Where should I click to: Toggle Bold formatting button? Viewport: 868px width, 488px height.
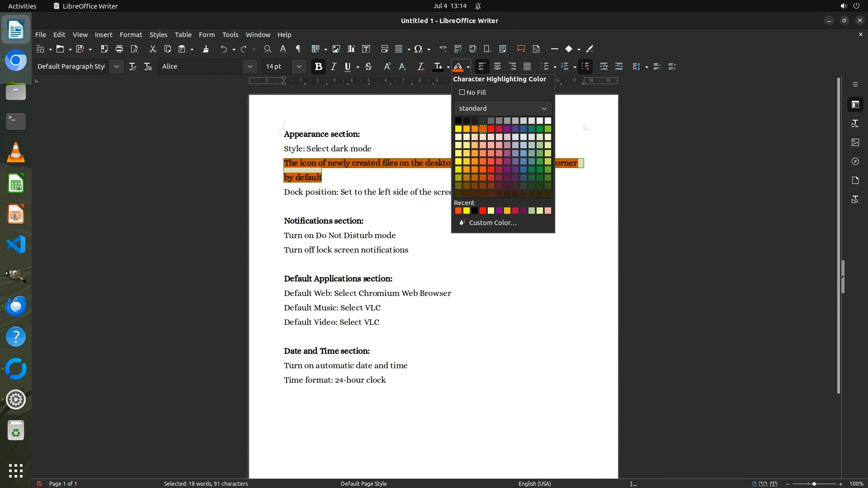pos(318,66)
